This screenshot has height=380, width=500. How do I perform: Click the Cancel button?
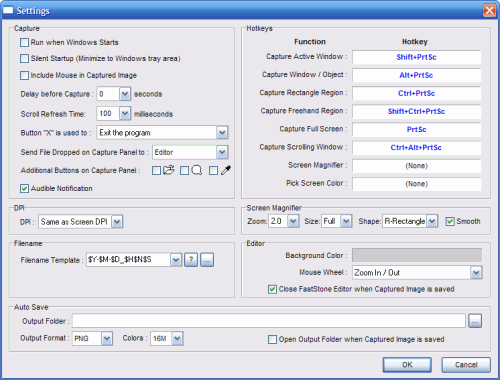click(x=466, y=365)
